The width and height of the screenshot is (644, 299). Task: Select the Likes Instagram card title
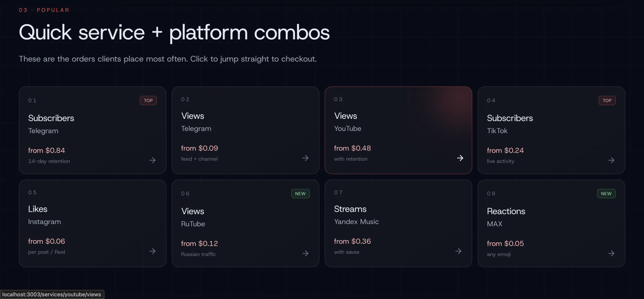pos(38,209)
